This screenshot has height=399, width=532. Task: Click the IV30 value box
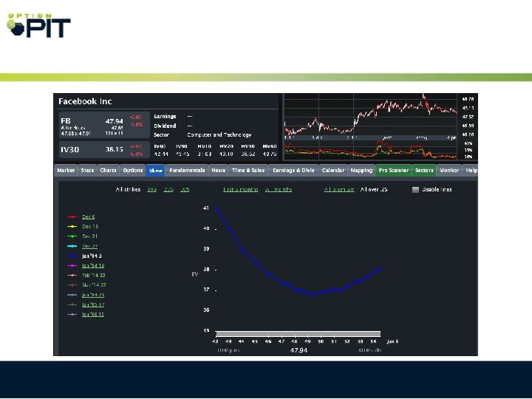pyautogui.click(x=104, y=149)
